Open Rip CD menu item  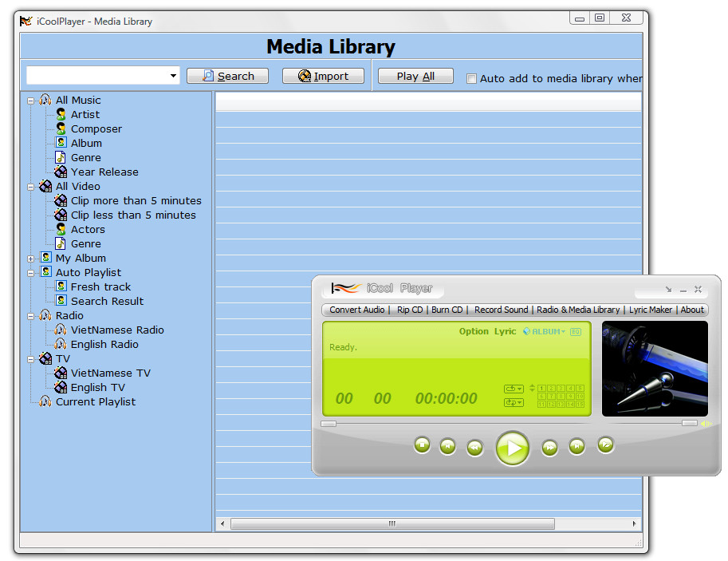(410, 310)
